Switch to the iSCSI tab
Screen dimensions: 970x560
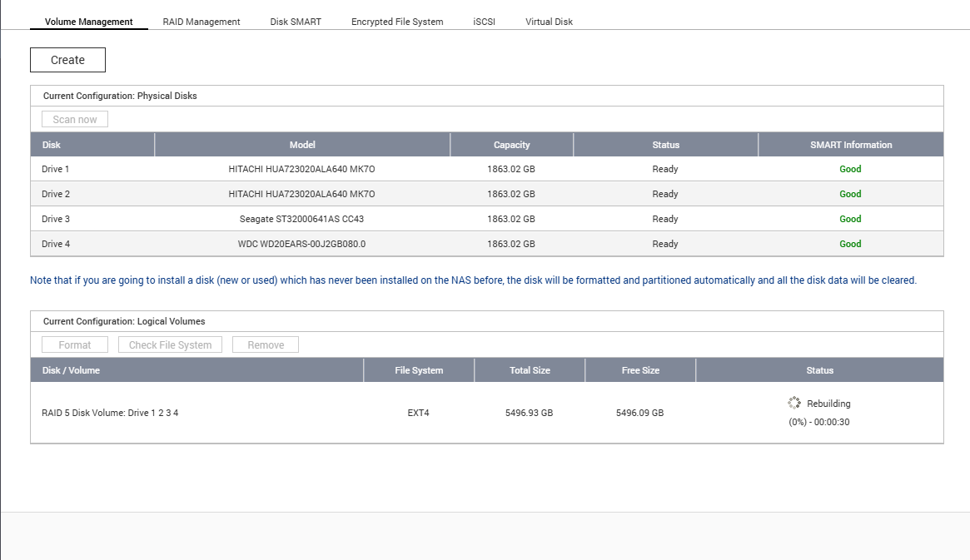click(x=485, y=22)
